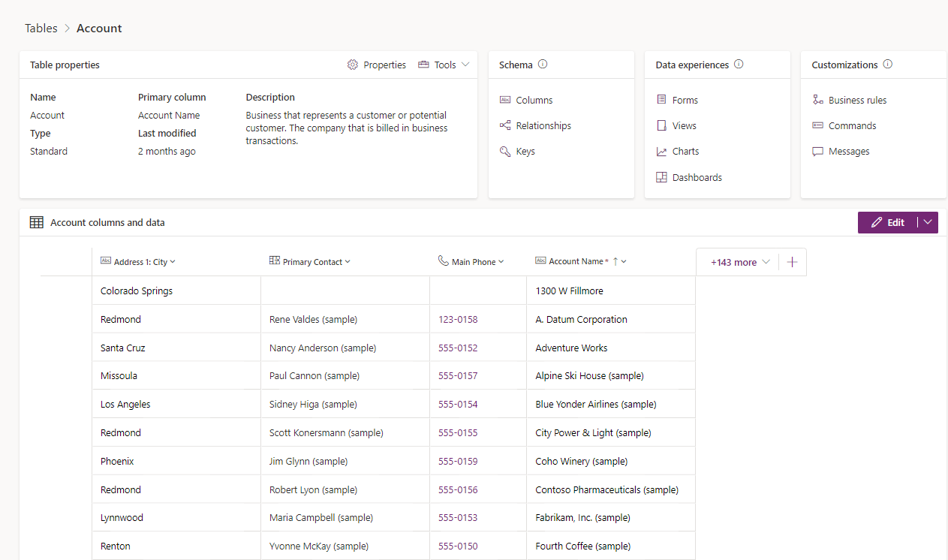Open Sidney Higa (sample) contact
The width and height of the screenshot is (948, 560).
coord(313,404)
